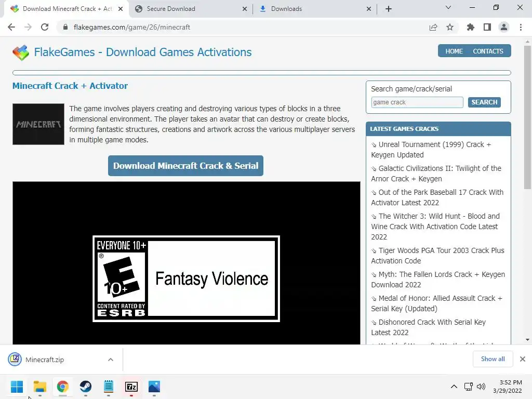The height and width of the screenshot is (399, 532).
Task: Open Unreal Tournament (1999) Crack link
Action: click(x=431, y=150)
